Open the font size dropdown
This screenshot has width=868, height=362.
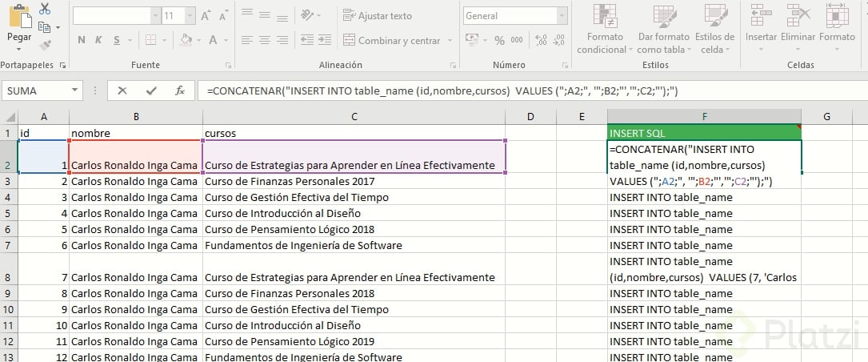click(x=190, y=16)
